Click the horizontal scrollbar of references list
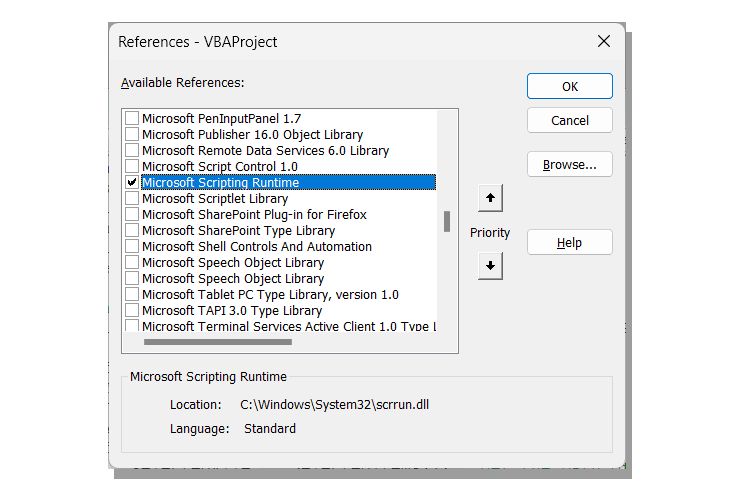This screenshot has width=754, height=499. tap(218, 342)
